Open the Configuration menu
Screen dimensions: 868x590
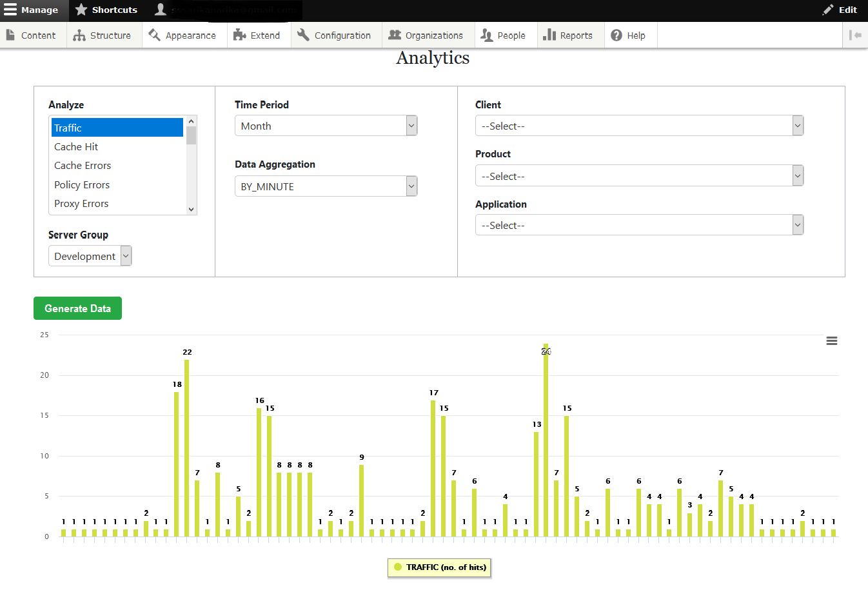click(335, 35)
